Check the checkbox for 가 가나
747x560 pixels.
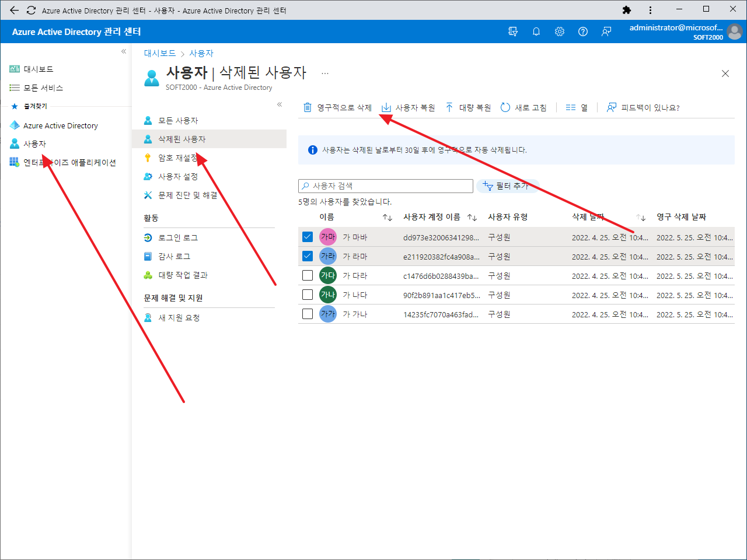pos(308,314)
